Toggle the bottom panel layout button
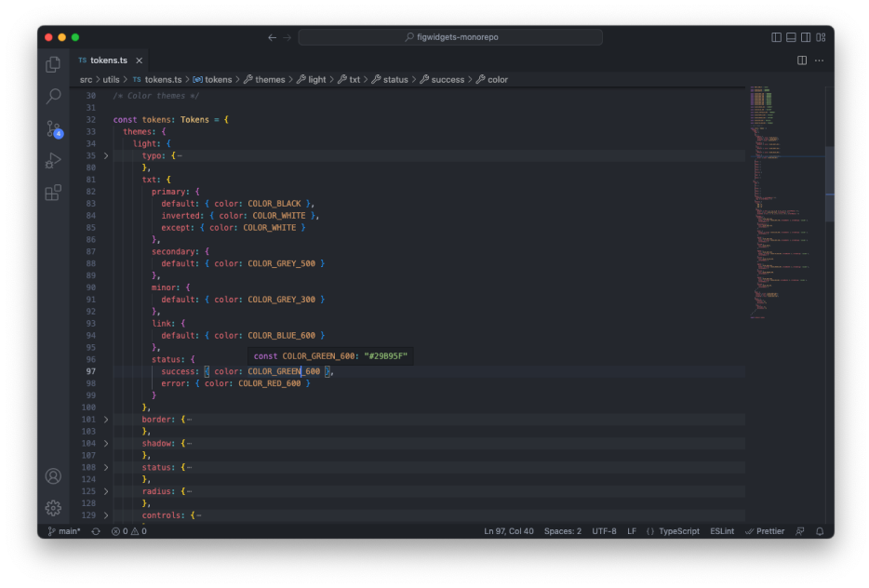 (x=791, y=37)
